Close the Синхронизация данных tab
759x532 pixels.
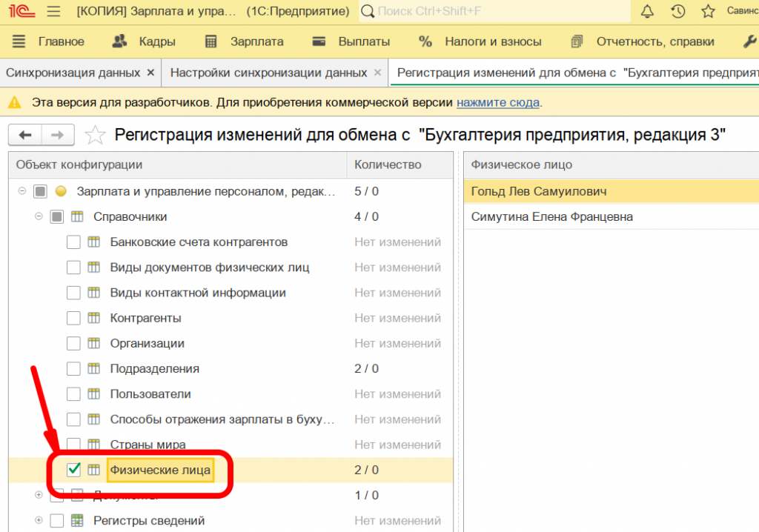(x=150, y=73)
